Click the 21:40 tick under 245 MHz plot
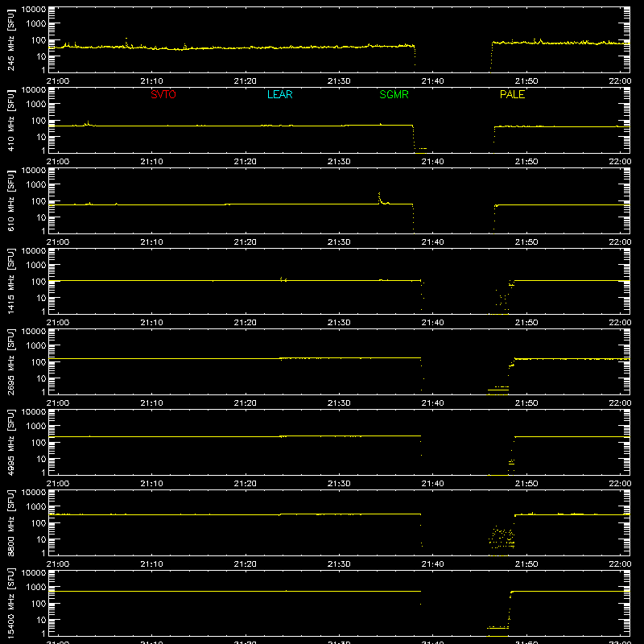 tap(432, 81)
